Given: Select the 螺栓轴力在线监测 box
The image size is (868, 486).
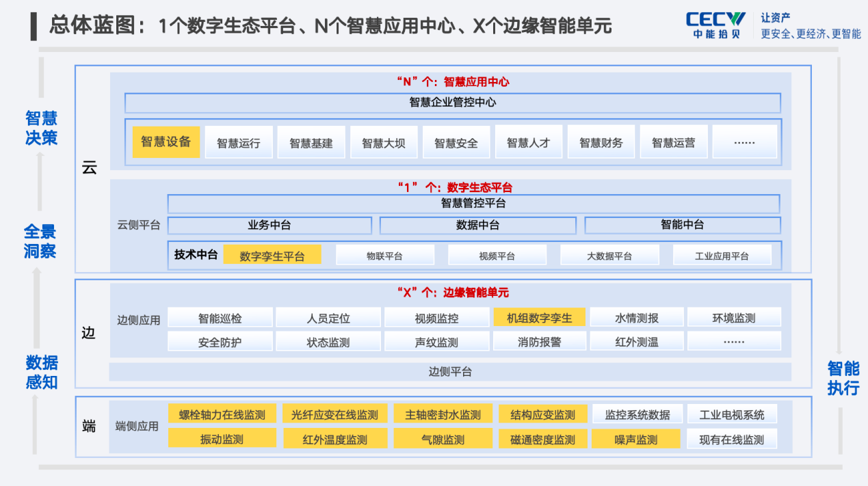Looking at the screenshot, I should [x=222, y=414].
